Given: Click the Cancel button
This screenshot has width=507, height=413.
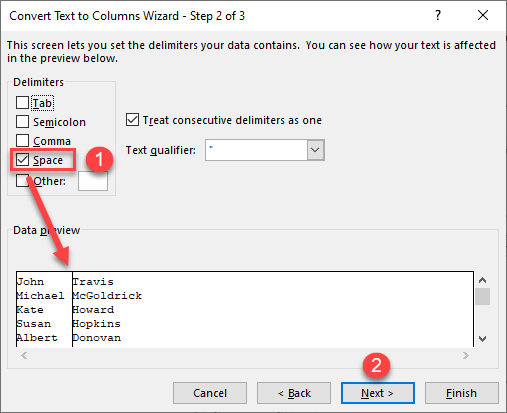Looking at the screenshot, I should pos(210,393).
